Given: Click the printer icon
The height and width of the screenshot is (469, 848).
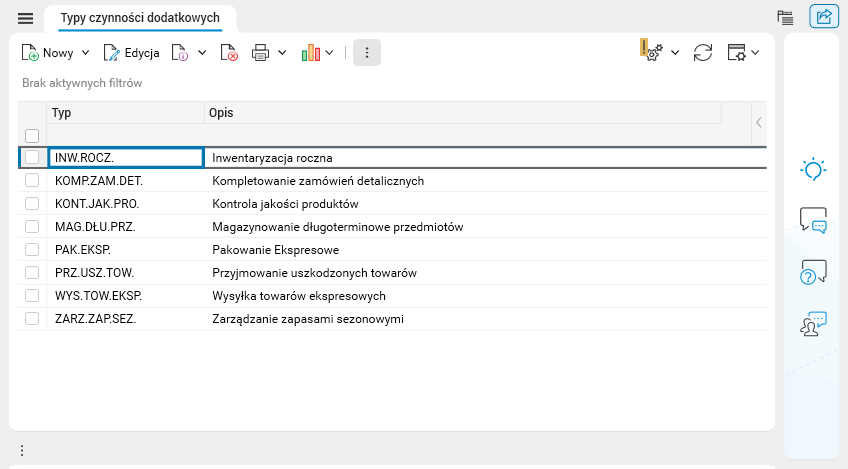Looking at the screenshot, I should pos(260,53).
